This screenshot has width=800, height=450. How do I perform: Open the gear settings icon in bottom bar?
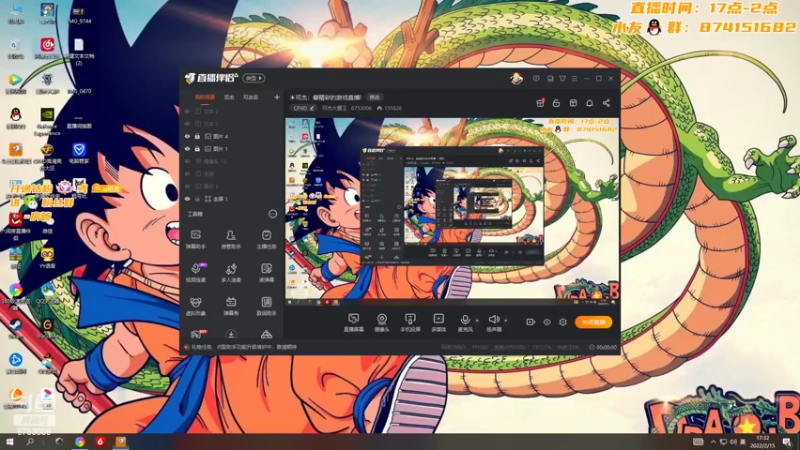coord(563,322)
